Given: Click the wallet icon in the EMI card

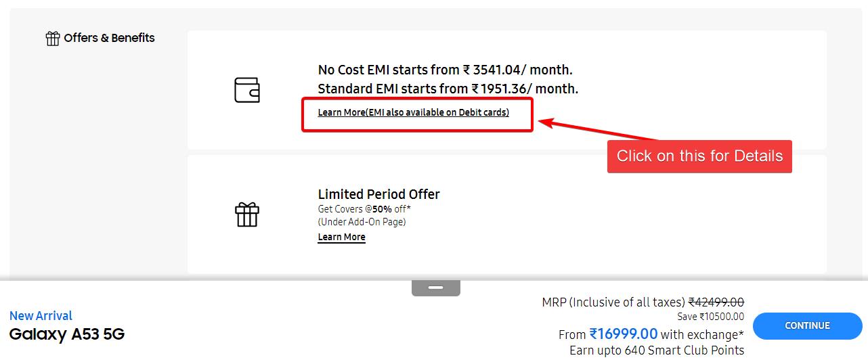Looking at the screenshot, I should [247, 90].
